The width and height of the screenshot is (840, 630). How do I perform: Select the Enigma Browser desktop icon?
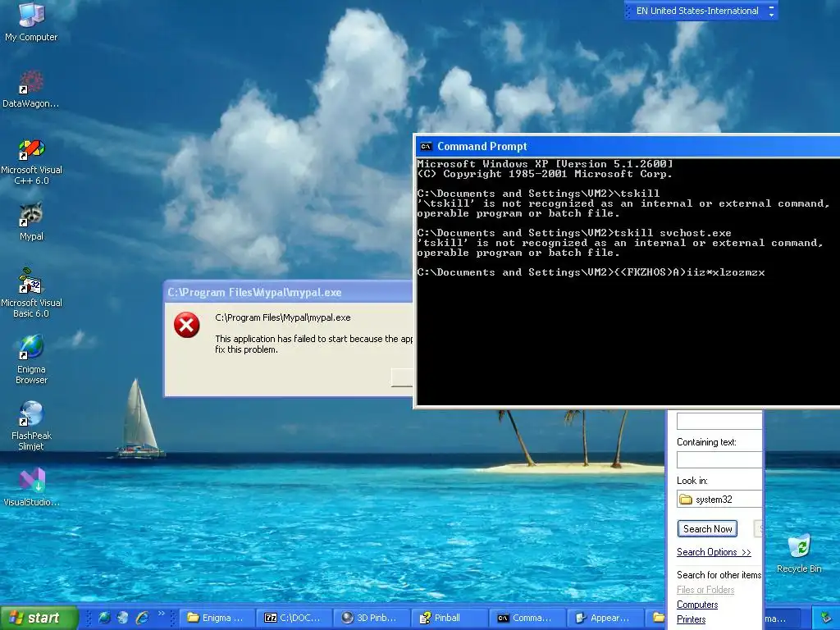[x=31, y=360]
